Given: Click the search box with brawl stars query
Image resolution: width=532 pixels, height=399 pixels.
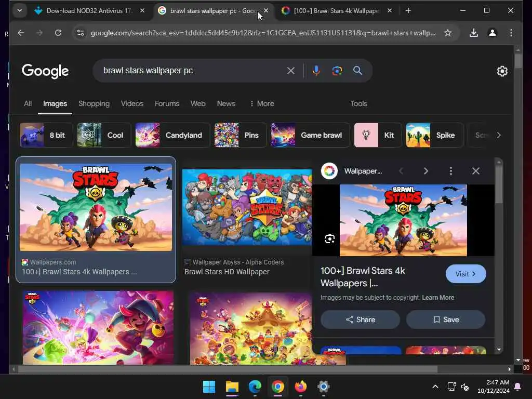Looking at the screenshot, I should (x=192, y=71).
